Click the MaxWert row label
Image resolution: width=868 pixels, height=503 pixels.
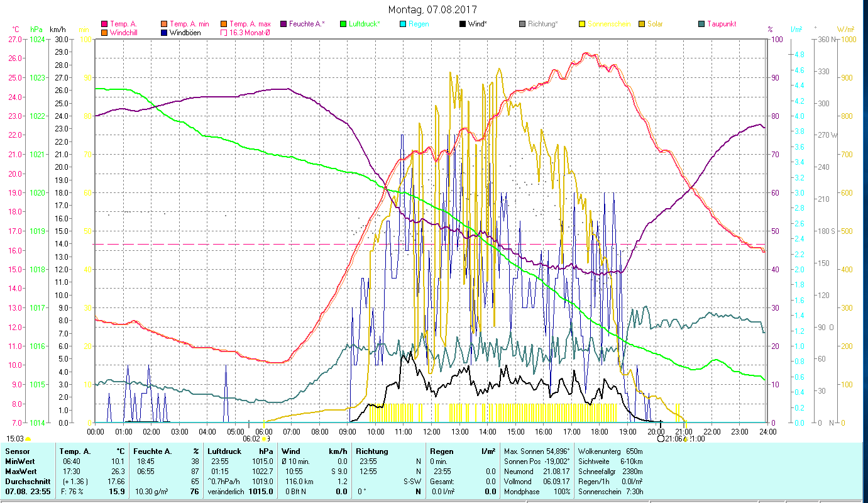pyautogui.click(x=21, y=472)
